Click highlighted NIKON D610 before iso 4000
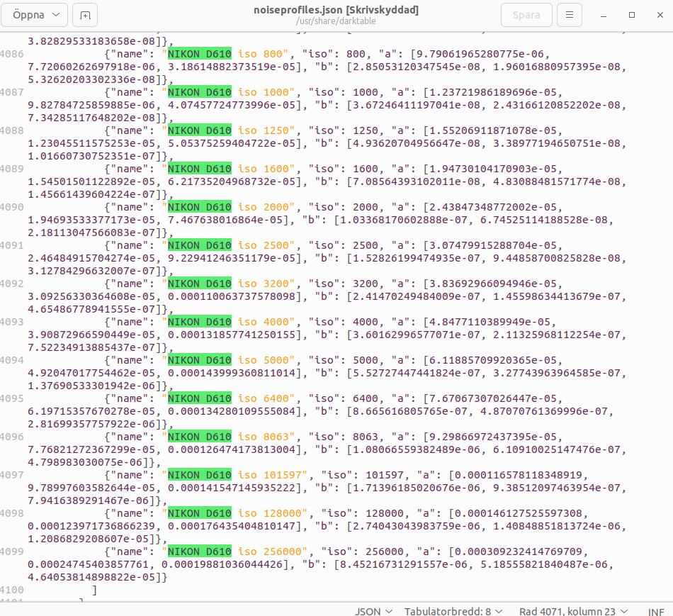This screenshot has width=673, height=616. pyautogui.click(x=200, y=321)
